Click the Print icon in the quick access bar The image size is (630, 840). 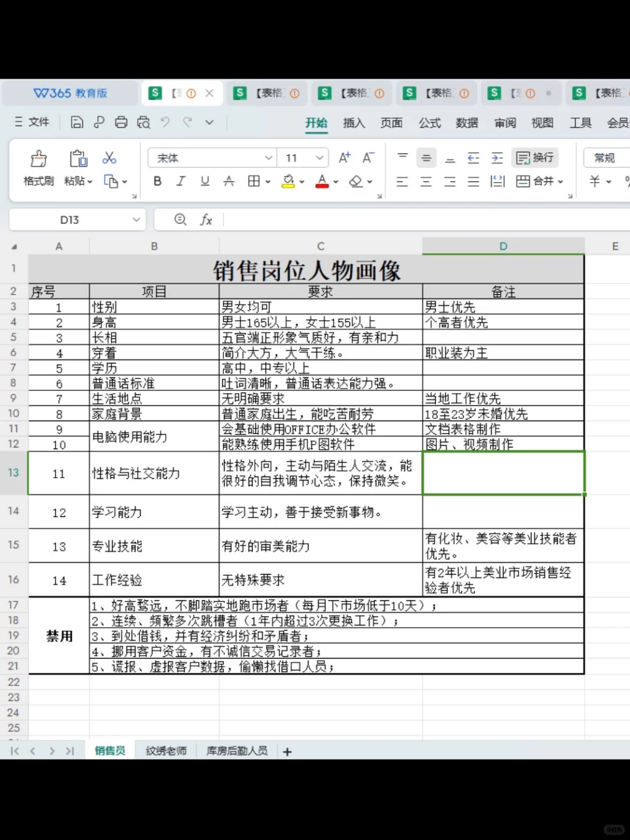click(121, 122)
